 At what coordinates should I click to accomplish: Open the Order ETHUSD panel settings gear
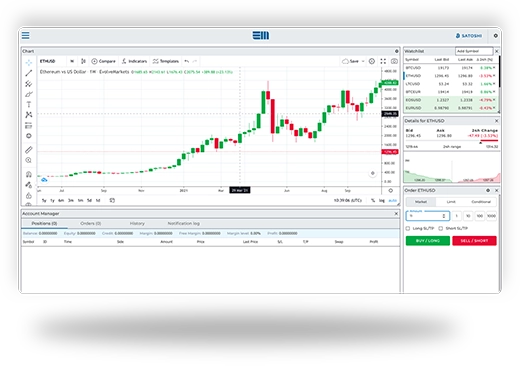click(488, 190)
